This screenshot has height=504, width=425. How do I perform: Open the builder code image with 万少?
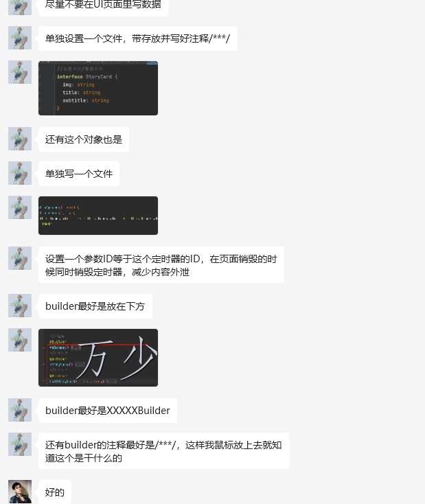click(x=98, y=358)
